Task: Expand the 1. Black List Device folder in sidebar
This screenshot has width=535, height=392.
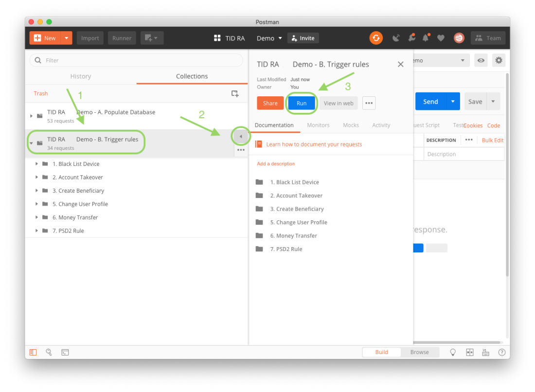Action: 36,164
